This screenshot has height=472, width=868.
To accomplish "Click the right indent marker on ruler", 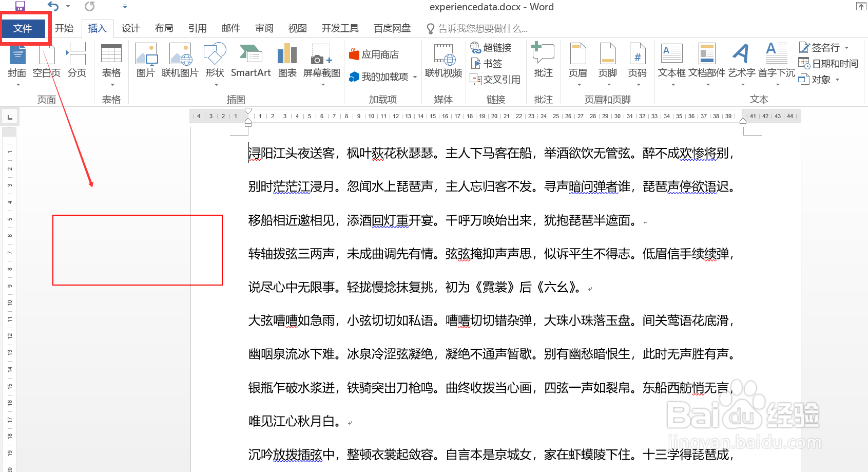I will point(743,121).
